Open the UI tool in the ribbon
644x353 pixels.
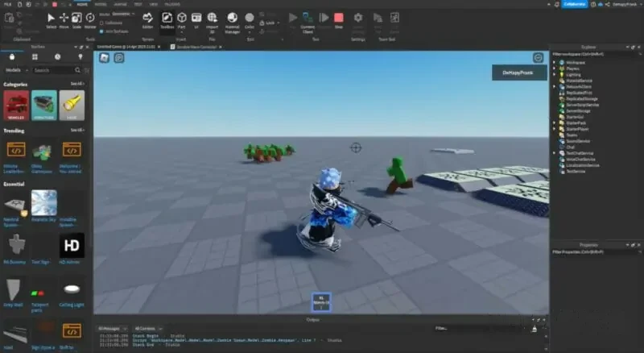196,21
